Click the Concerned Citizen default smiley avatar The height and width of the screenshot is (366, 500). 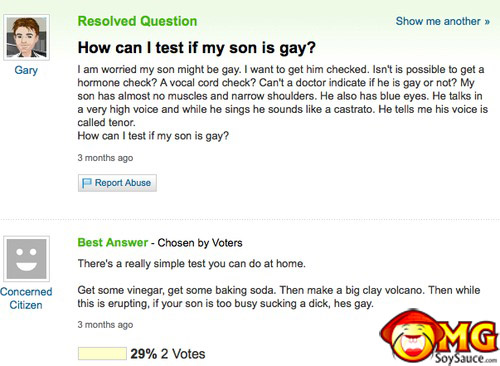27,259
